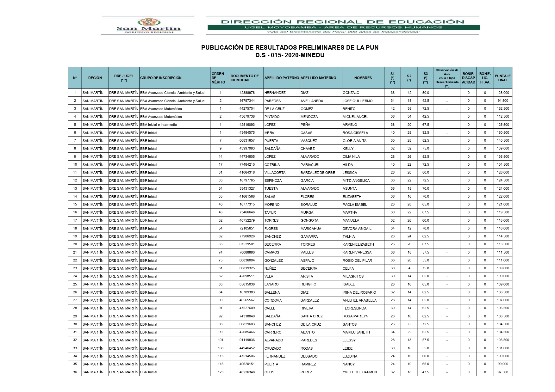
Task: Click the 'PUNTAJE FINAL' column header
Action: point(502,78)
